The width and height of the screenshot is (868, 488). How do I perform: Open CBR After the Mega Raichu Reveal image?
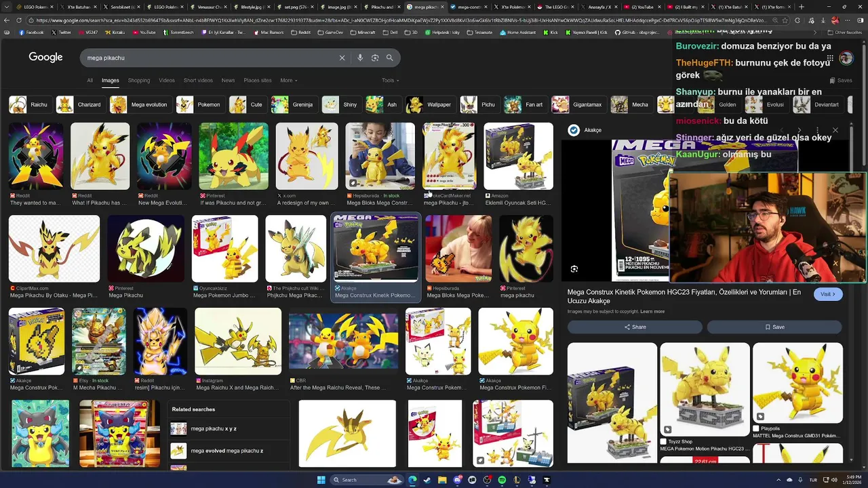click(343, 342)
